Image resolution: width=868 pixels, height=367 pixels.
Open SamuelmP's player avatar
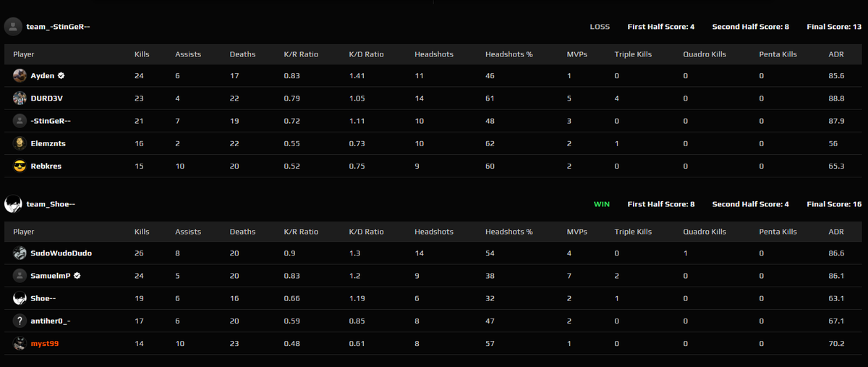pos(20,276)
